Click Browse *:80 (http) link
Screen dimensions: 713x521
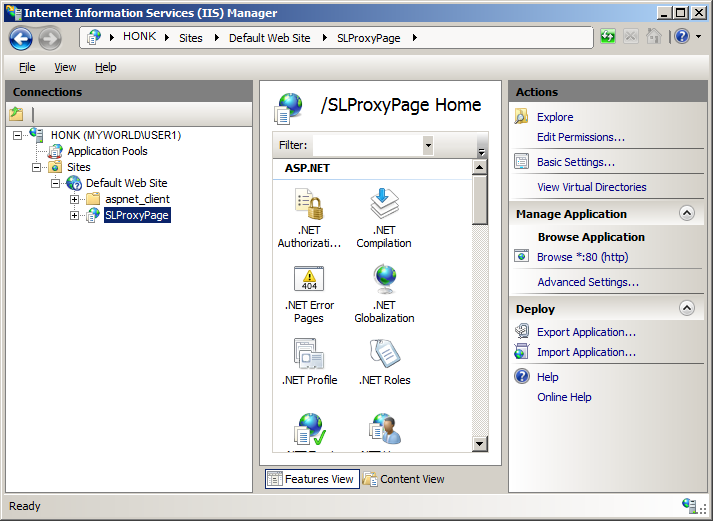(582, 257)
